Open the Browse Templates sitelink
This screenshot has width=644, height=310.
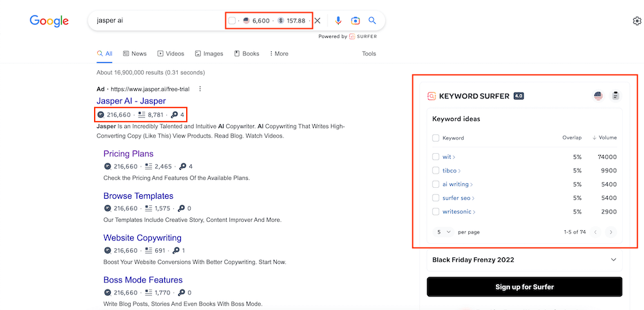pos(138,196)
